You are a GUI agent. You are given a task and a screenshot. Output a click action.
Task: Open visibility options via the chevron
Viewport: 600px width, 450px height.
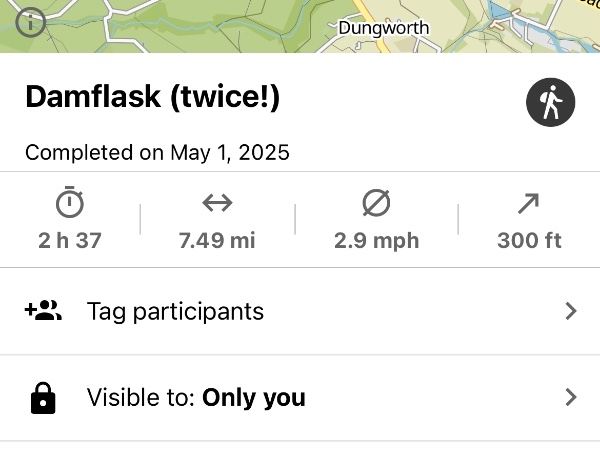point(571,398)
